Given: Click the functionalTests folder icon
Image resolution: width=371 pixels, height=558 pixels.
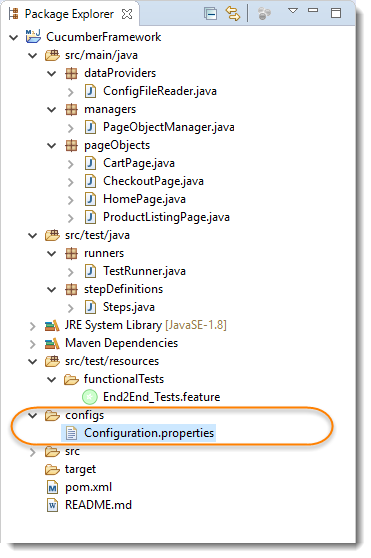Looking at the screenshot, I should pyautogui.click(x=71, y=380).
